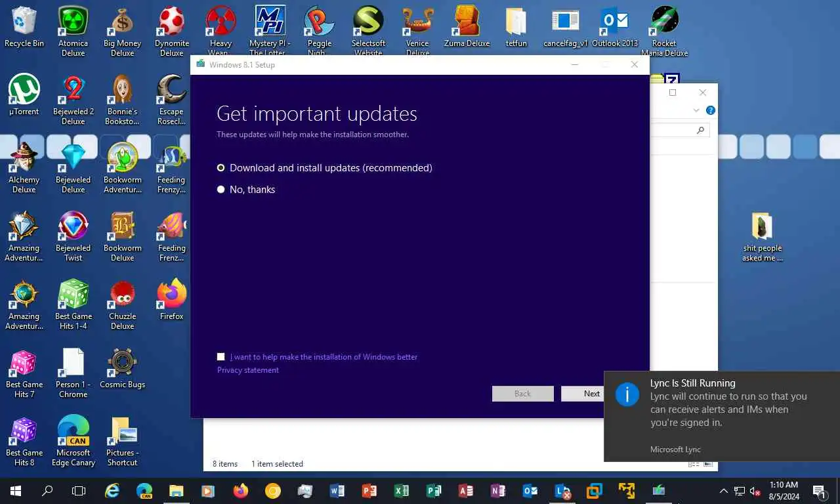Show hidden tray icons chevron
Viewport: 840px width, 504px height.
coord(724,491)
